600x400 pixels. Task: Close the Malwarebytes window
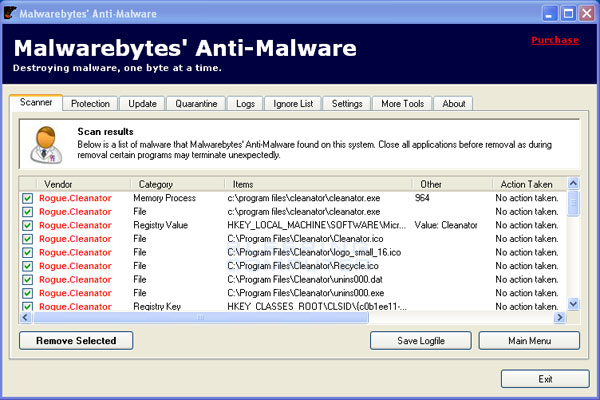click(587, 14)
